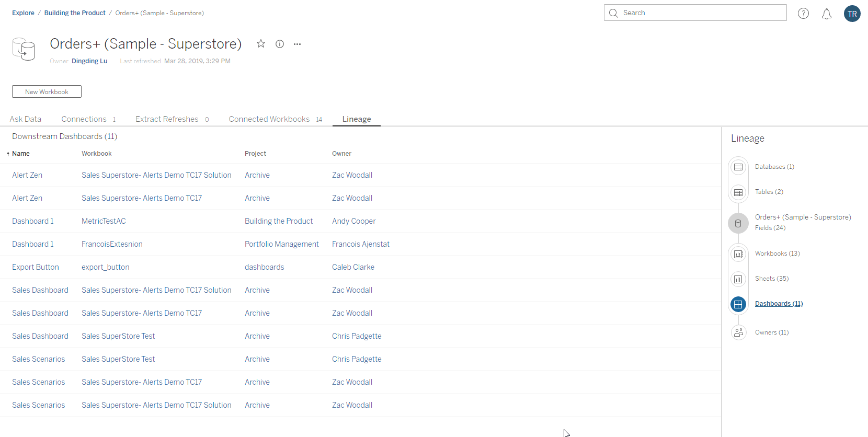The height and width of the screenshot is (437, 868).
Task: Open Workbooks (13) in the Lineage panel
Action: pos(778,254)
